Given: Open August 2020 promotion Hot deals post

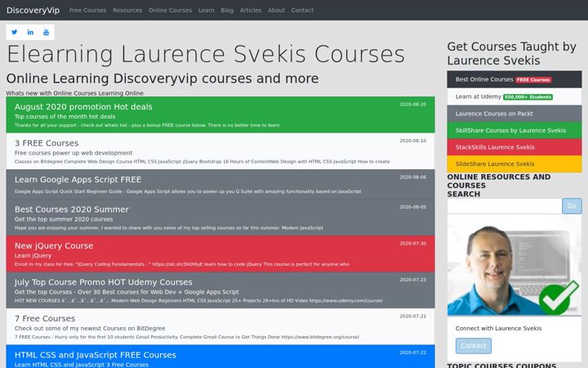Looking at the screenshot, I should click(220, 114).
